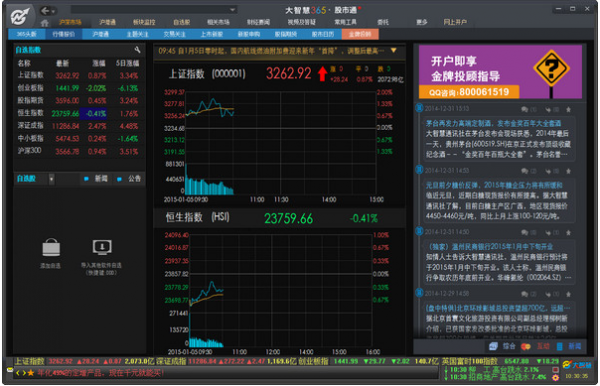Expand the yellow arrow on news ticker
The height and width of the screenshot is (386, 600).
point(393,50)
